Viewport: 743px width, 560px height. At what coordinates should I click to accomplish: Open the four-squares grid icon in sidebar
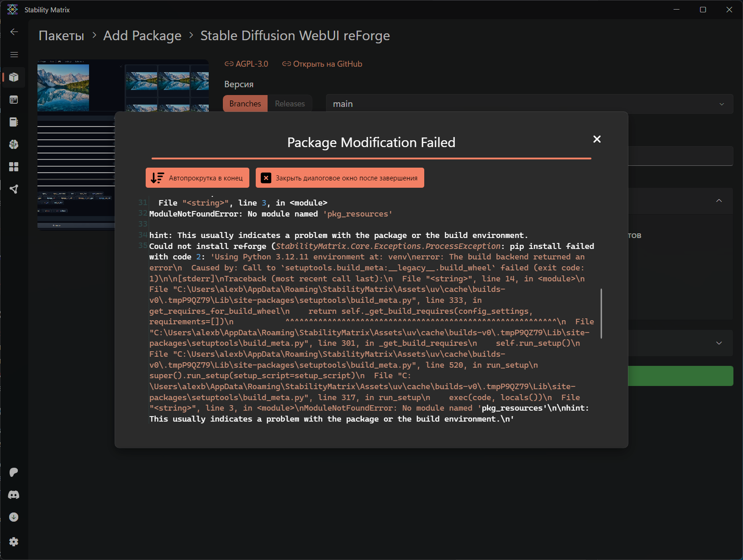(x=14, y=167)
